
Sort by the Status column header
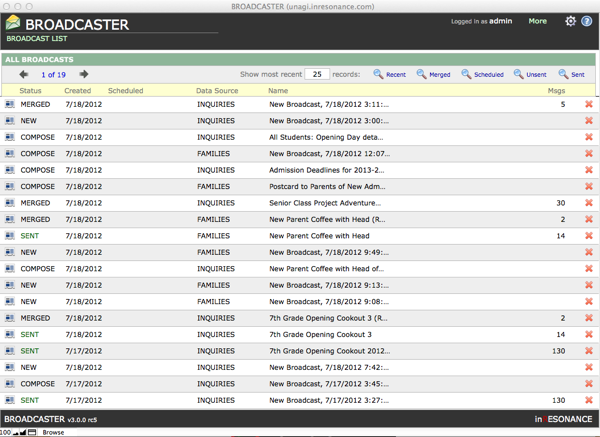(31, 91)
